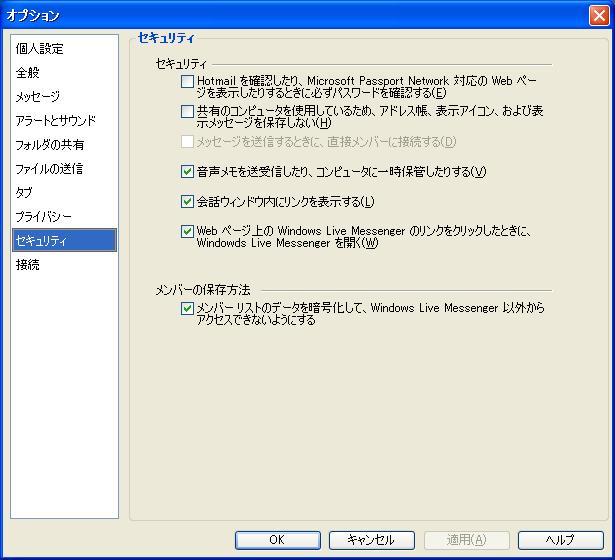Toggle メンバー リストのデータを暗号化 checkbox

187,308
